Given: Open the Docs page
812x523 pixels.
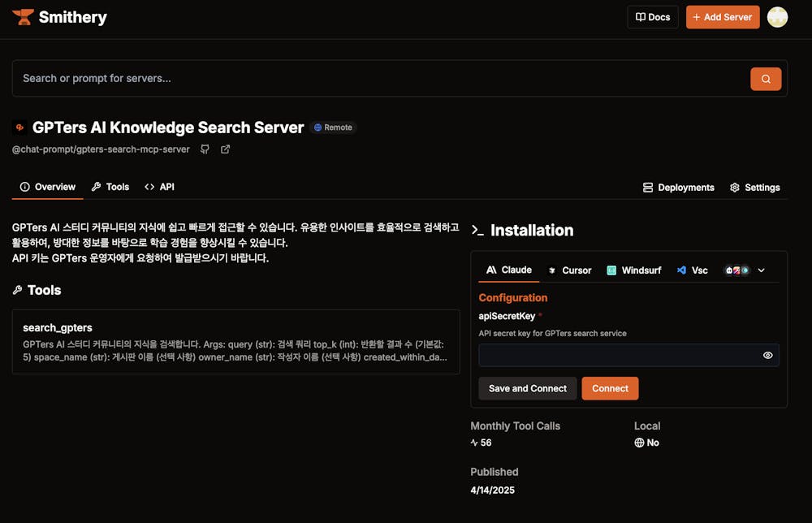Looking at the screenshot, I should tap(653, 16).
